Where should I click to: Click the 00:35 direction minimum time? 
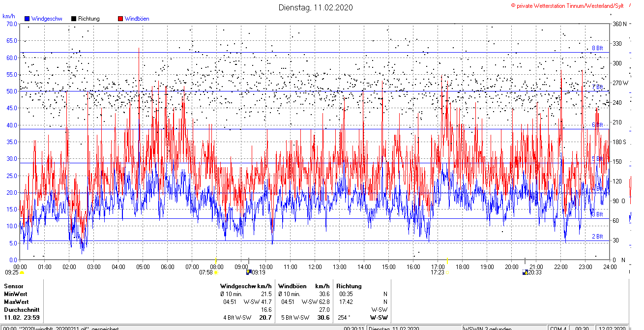[346, 294]
